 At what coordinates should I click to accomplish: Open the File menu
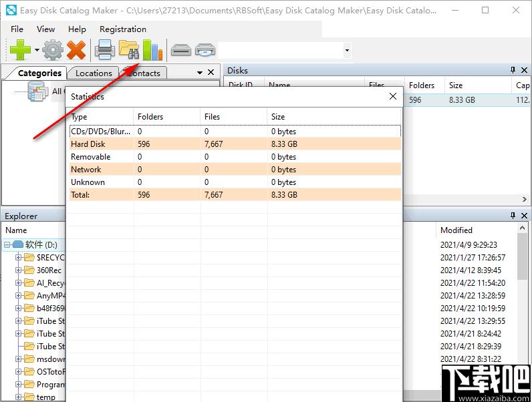click(x=17, y=29)
